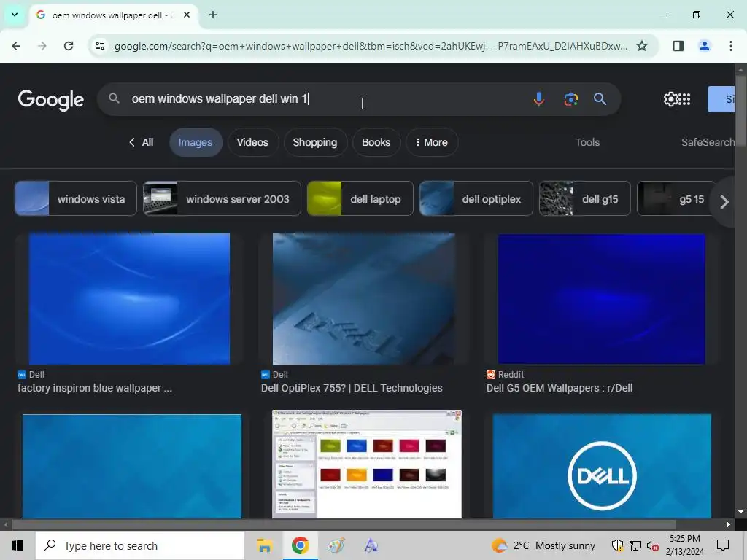Open the light blue wallpaper thumbnail
The image size is (747, 560).
(132, 466)
